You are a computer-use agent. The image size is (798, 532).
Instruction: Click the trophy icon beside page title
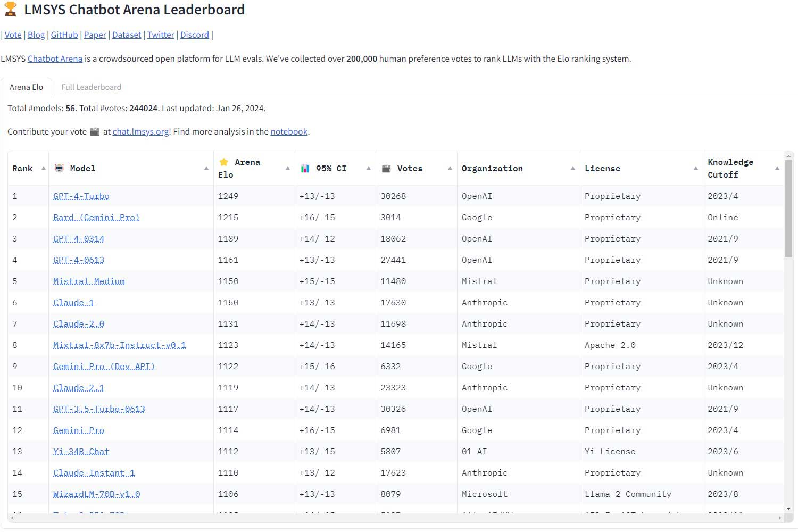(10, 9)
